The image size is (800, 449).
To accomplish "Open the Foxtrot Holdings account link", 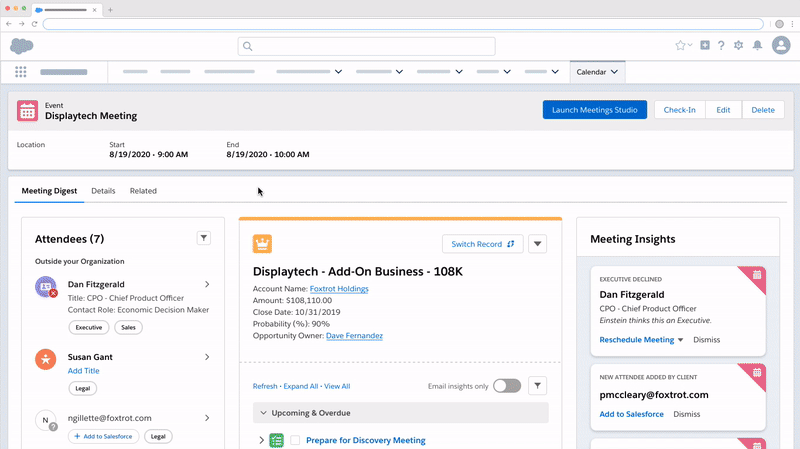I will [339, 289].
